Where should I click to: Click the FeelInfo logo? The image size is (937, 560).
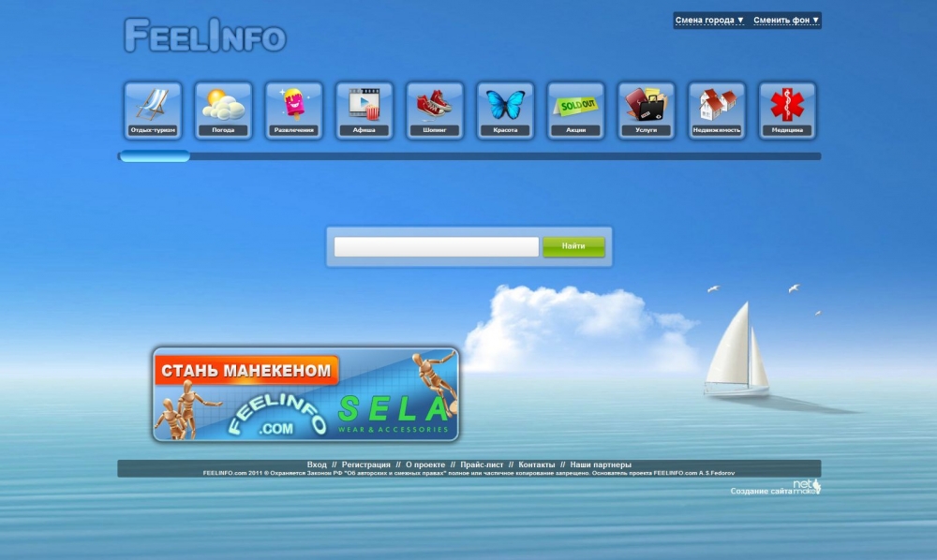tap(205, 36)
